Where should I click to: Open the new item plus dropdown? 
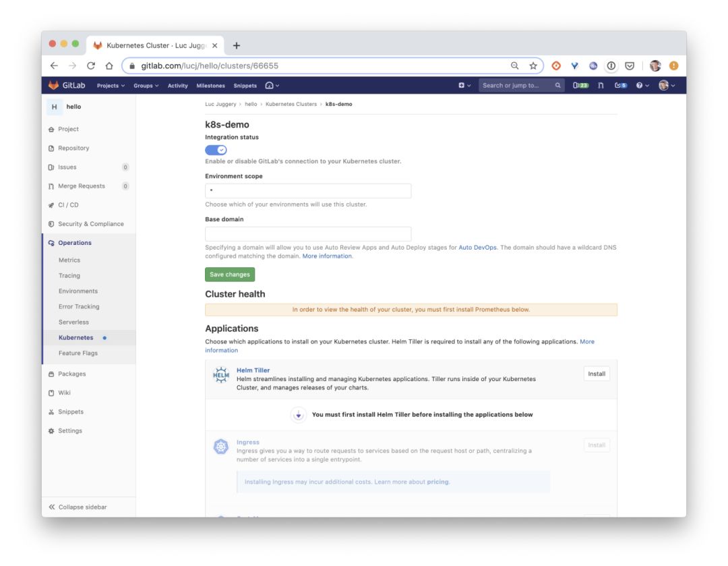[x=464, y=85]
